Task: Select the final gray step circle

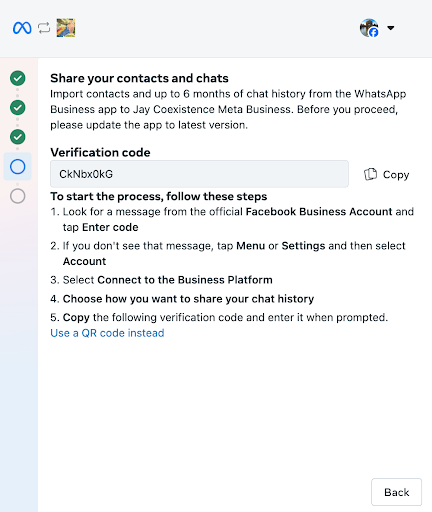Action: [18, 196]
